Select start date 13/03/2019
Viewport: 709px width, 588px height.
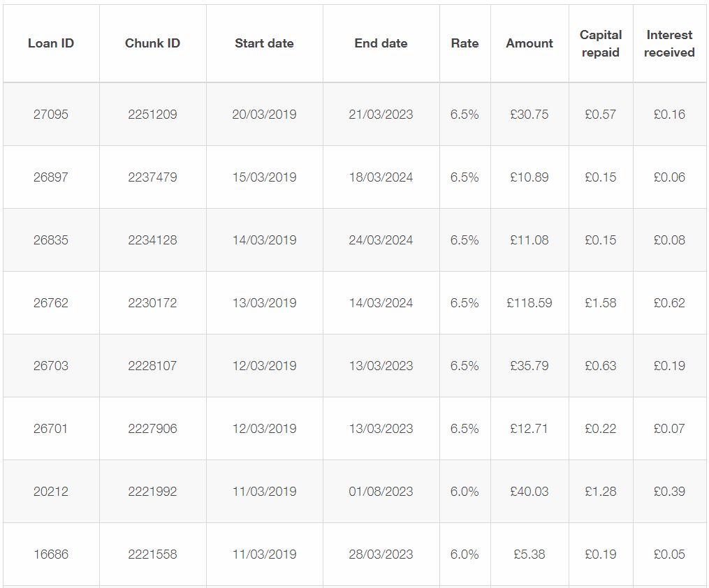(x=264, y=303)
